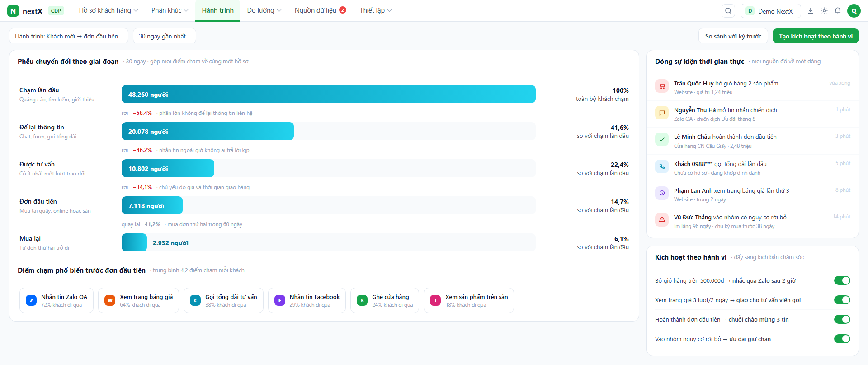Click the Xem sản phẩm trên sàn T icon
The height and width of the screenshot is (365, 868).
click(x=435, y=300)
